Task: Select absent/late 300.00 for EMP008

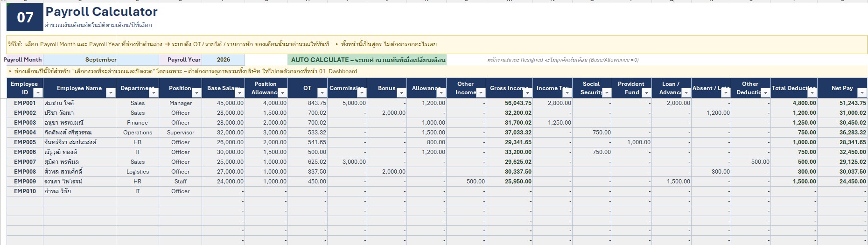Action: click(x=711, y=172)
